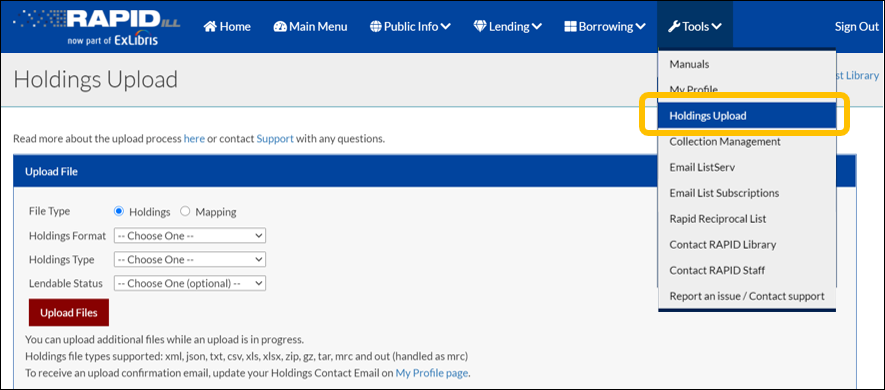885x390 pixels.
Task: Click the Upload File panel header
Action: click(x=435, y=172)
